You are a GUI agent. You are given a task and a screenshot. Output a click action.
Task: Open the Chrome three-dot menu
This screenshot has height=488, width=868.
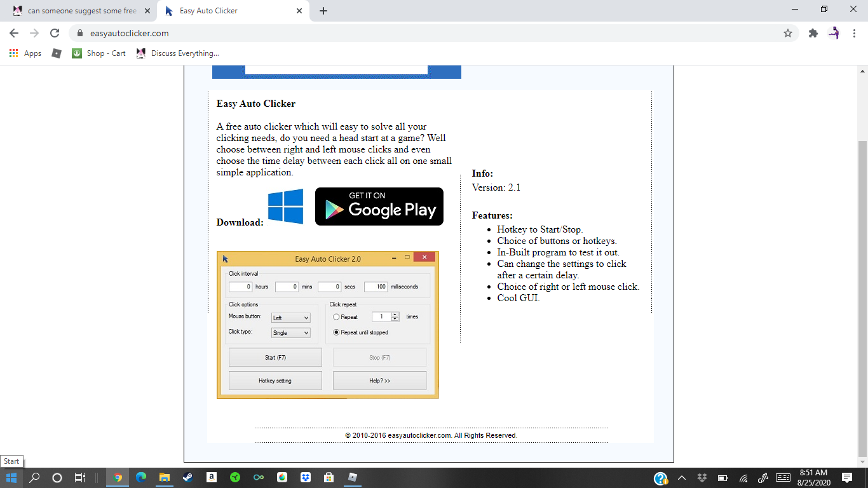click(854, 33)
